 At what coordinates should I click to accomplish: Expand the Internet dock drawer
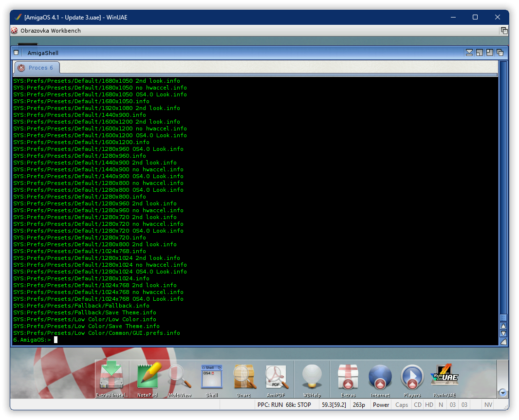(380, 378)
